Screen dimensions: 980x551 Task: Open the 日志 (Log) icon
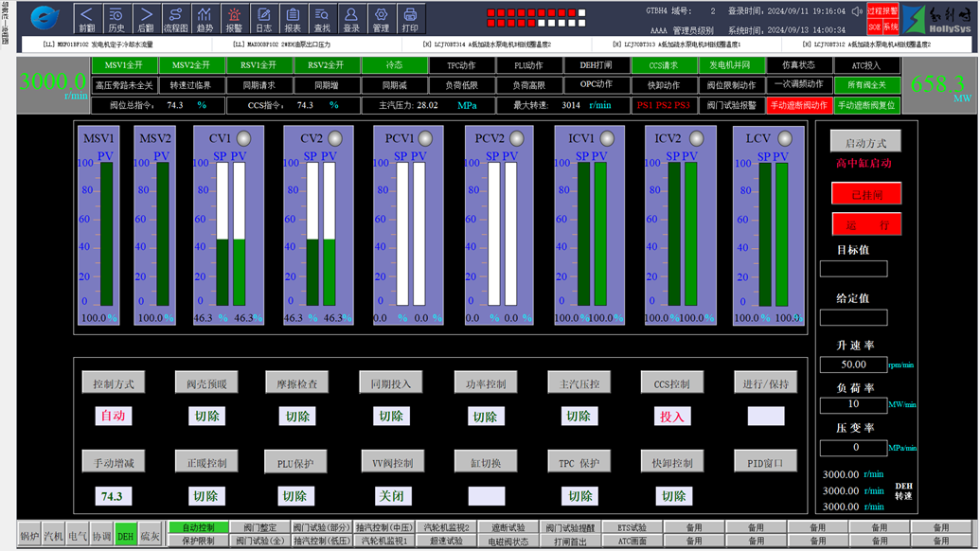(x=263, y=17)
